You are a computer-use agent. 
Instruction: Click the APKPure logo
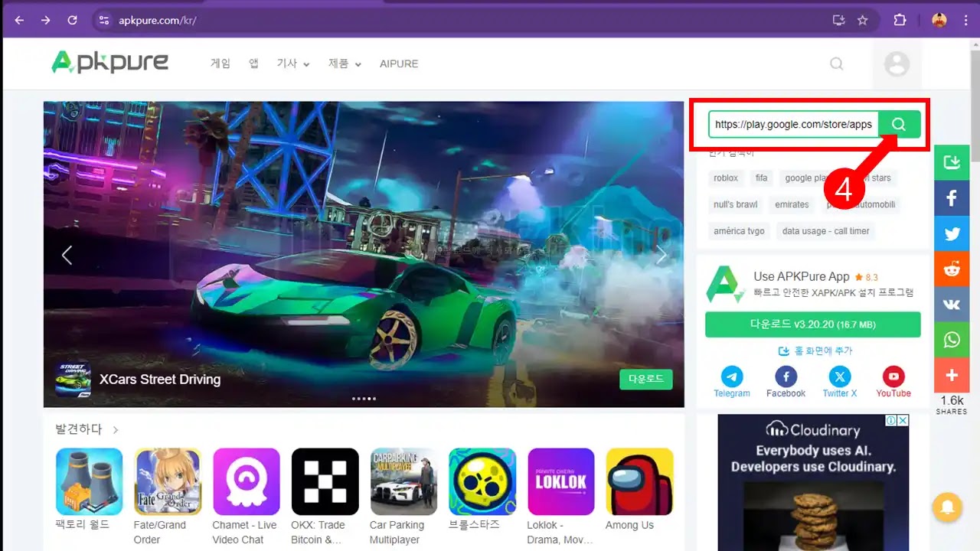pyautogui.click(x=109, y=63)
